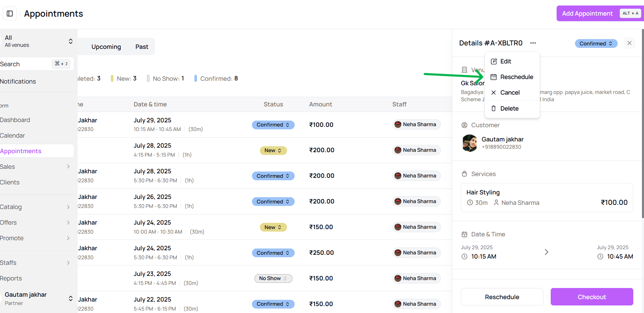Click the Add Appointment button

[600, 14]
